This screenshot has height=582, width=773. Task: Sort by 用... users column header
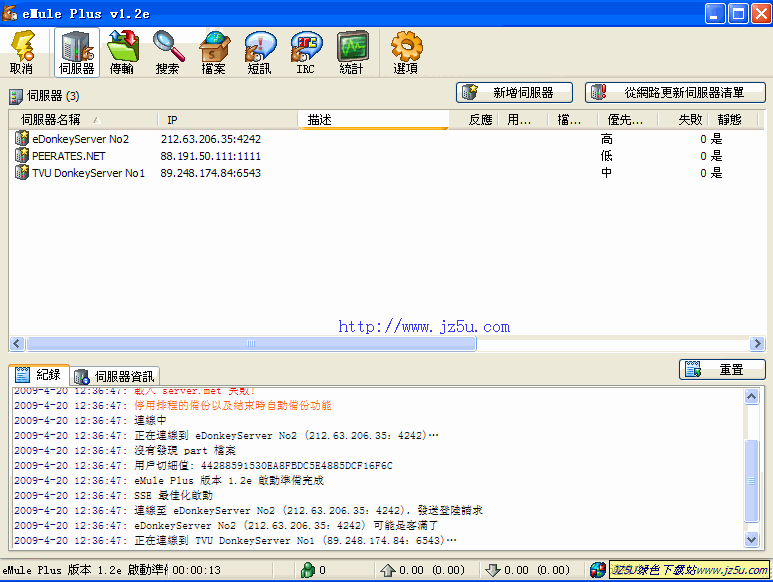[523, 120]
